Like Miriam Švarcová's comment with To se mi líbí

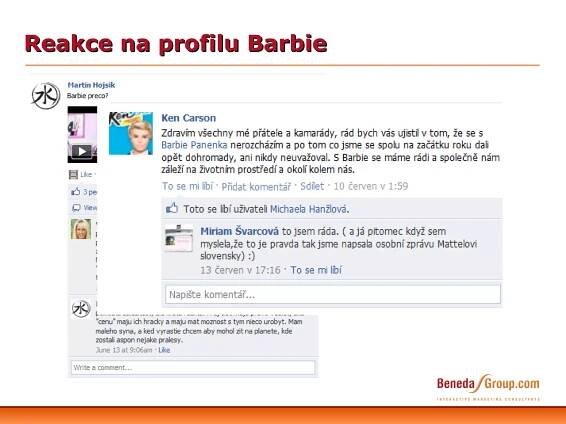(x=316, y=270)
